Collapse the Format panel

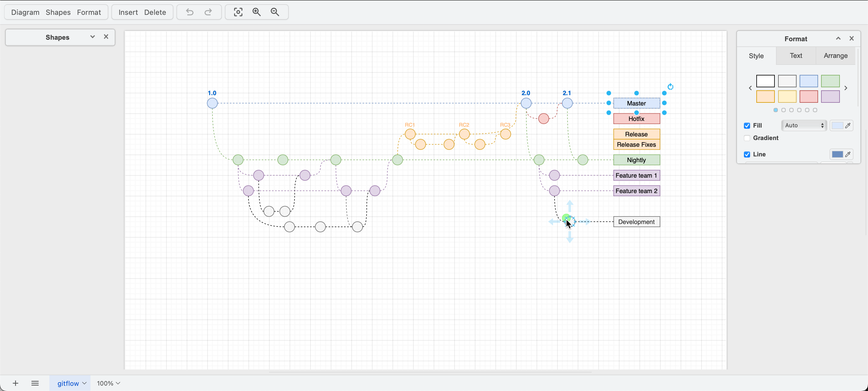click(x=838, y=38)
